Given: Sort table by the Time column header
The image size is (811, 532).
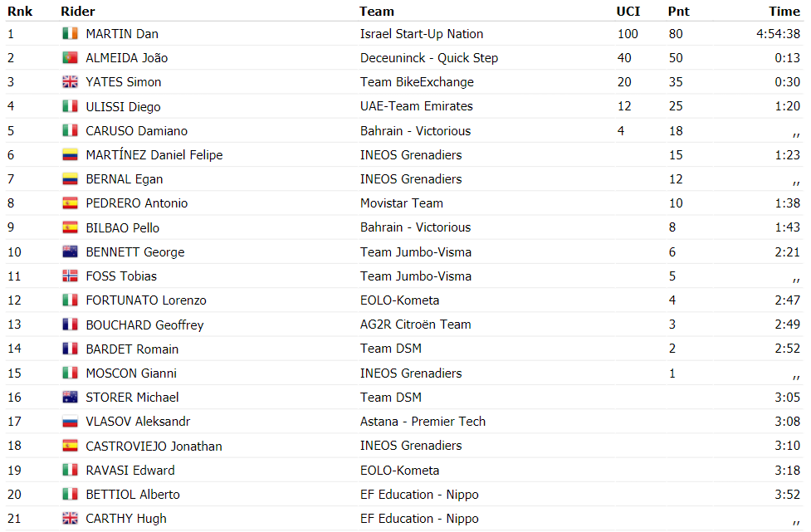Looking at the screenshot, I should 784,12.
